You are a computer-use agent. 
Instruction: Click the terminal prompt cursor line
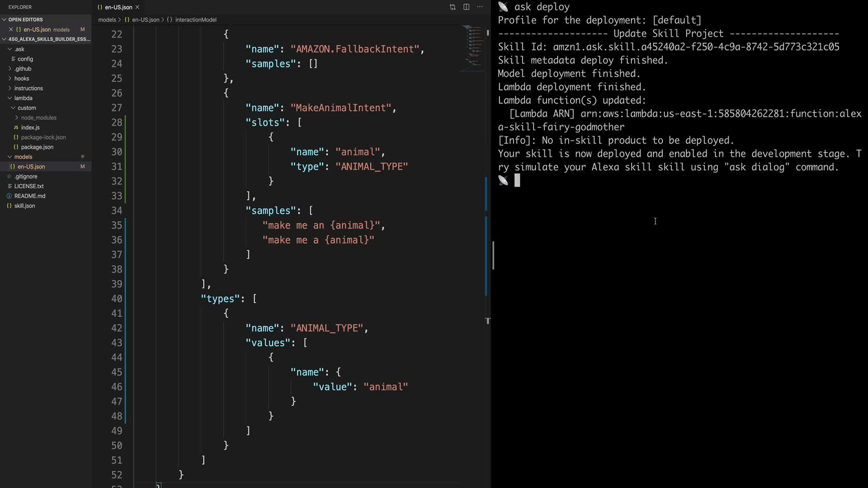[517, 181]
